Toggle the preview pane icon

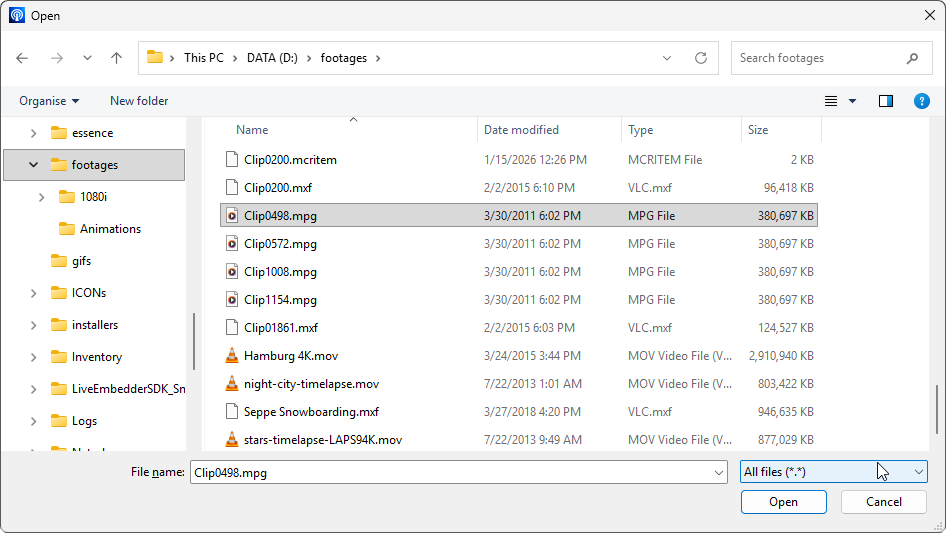[x=885, y=101]
